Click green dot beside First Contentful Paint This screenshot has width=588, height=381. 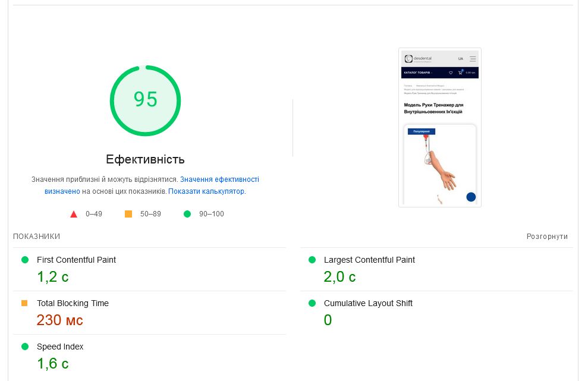[x=25, y=260]
